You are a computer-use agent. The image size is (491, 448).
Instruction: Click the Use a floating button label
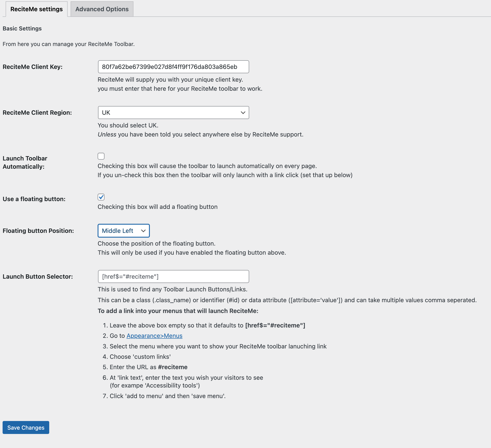(34, 199)
